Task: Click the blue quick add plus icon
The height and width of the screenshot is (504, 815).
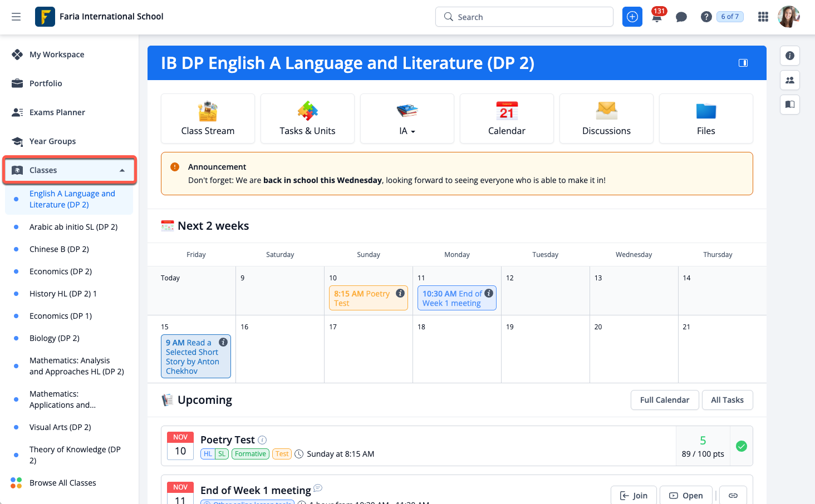Action: coord(632,17)
